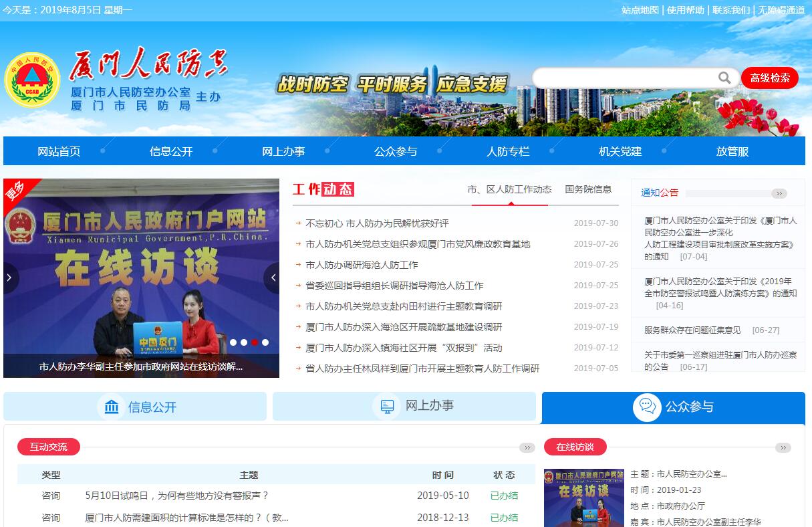The image size is (812, 527).
Task: Click the 通知公告 section heading
Action: [x=660, y=193]
